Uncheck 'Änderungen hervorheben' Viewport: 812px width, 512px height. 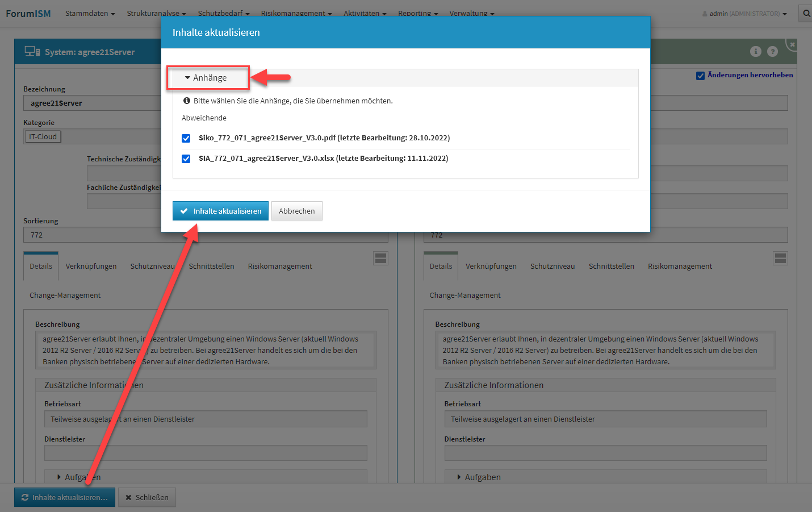click(700, 76)
